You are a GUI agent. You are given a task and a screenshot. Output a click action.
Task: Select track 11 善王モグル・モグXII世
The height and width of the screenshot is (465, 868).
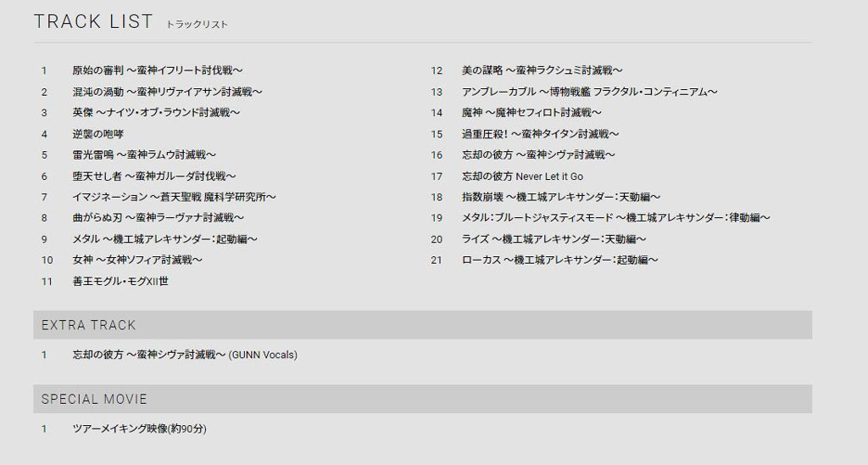pos(120,282)
